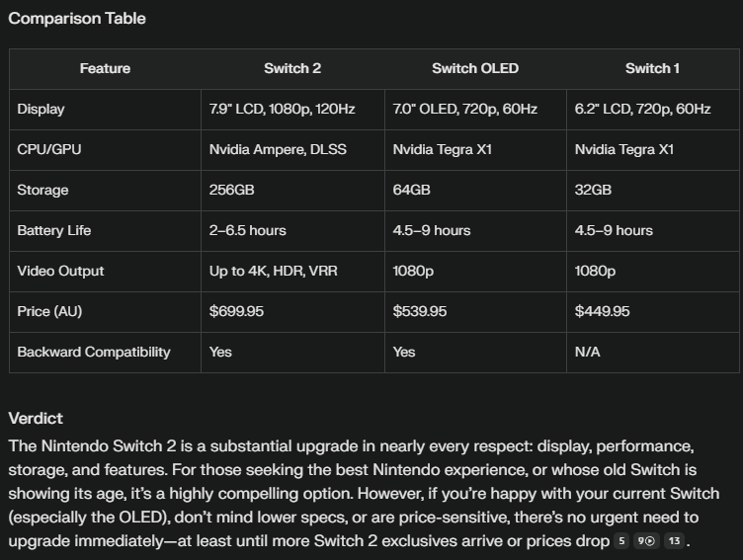The height and width of the screenshot is (560, 743).
Task: Click the N/A backward compatibility cell
Action: pos(589,352)
